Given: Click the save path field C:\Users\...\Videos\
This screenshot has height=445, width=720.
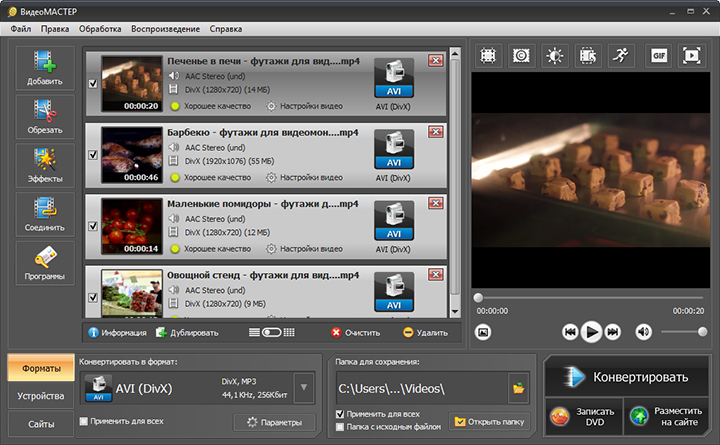Looking at the screenshot, I should click(x=422, y=389).
